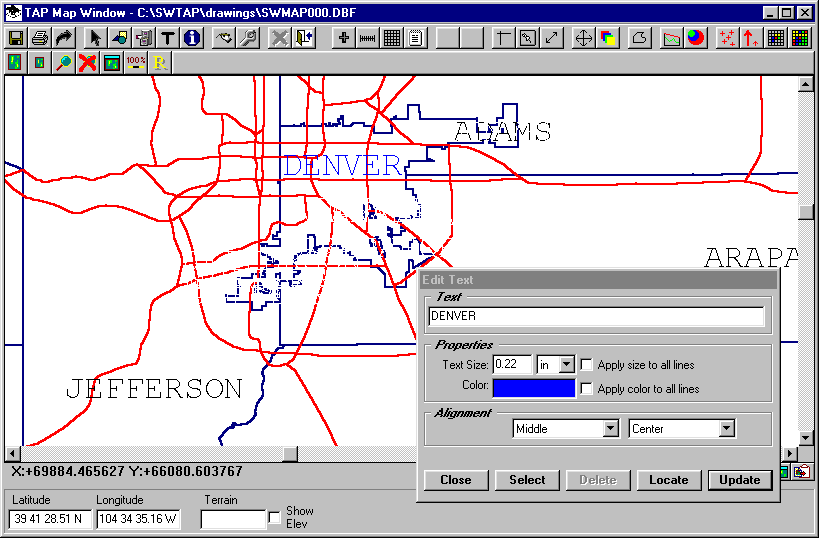This screenshot has height=538, width=819.
Task: Toggle the Show Elev checkbox
Action: [x=274, y=518]
